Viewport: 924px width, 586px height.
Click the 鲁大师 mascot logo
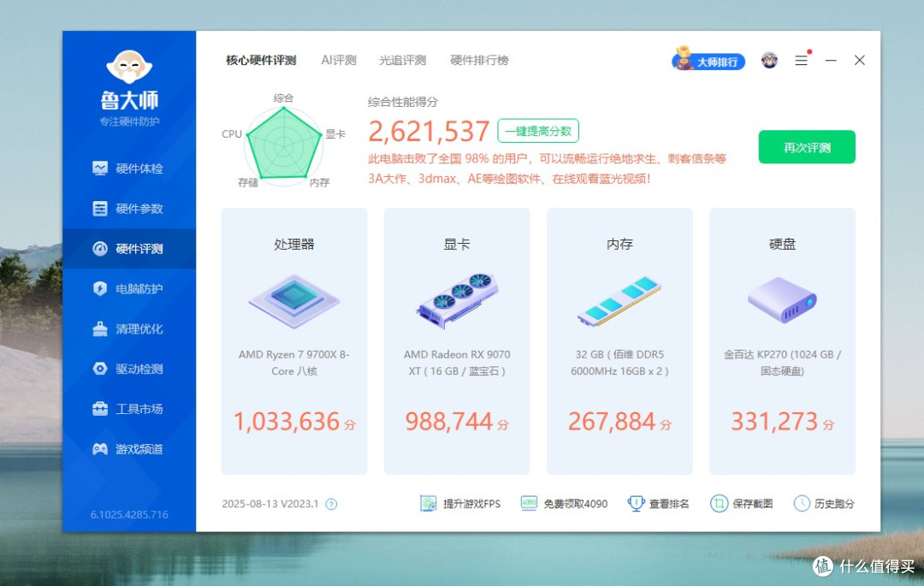tap(129, 67)
